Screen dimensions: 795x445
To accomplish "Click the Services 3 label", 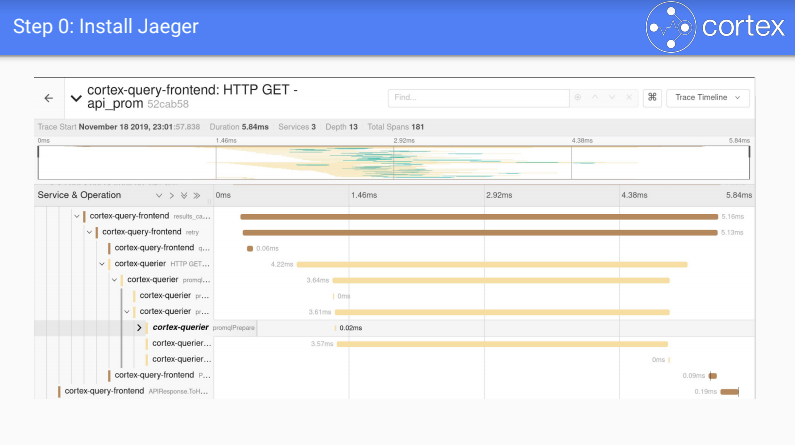I will [297, 127].
